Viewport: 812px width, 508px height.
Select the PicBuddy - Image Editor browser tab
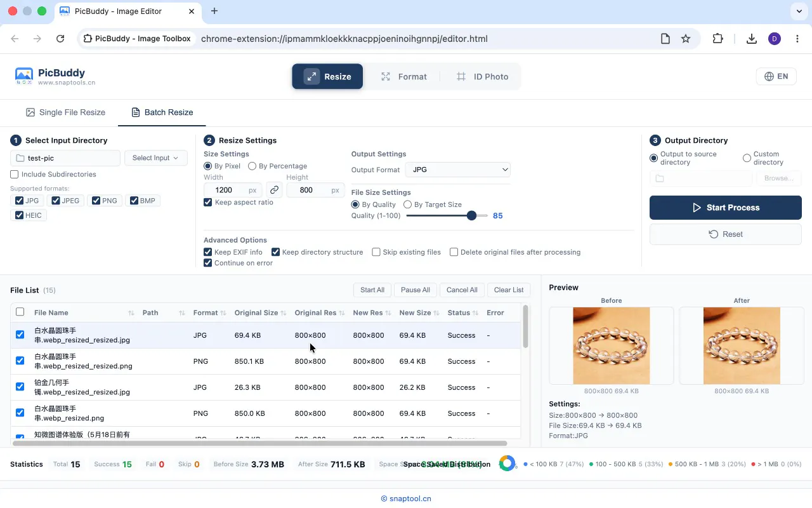127,11
